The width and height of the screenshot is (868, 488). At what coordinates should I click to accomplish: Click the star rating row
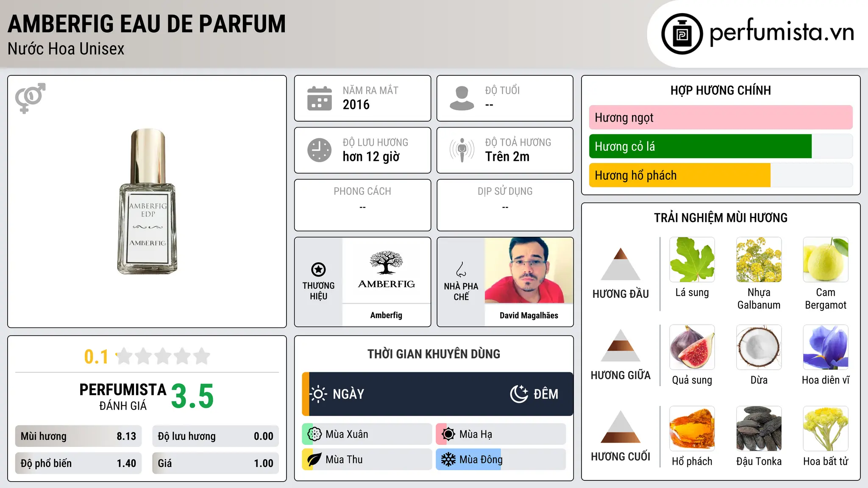coord(163,356)
